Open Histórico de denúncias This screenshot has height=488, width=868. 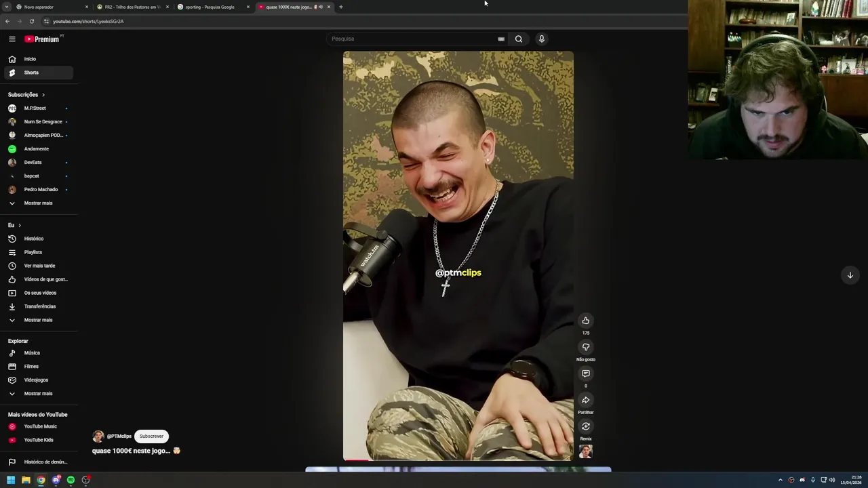pyautogui.click(x=38, y=462)
